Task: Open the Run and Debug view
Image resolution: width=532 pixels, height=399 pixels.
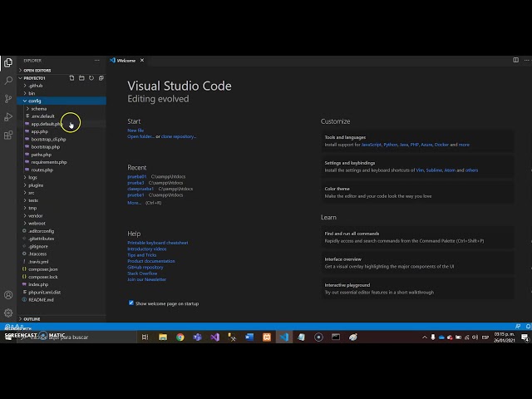Action: [8, 117]
